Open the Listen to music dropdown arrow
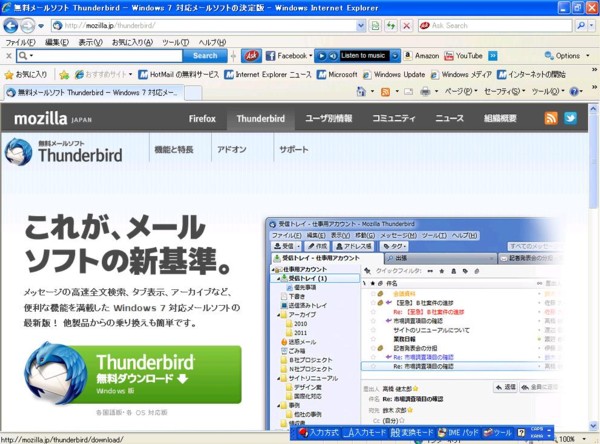This screenshot has width=600, height=444. coord(395,56)
